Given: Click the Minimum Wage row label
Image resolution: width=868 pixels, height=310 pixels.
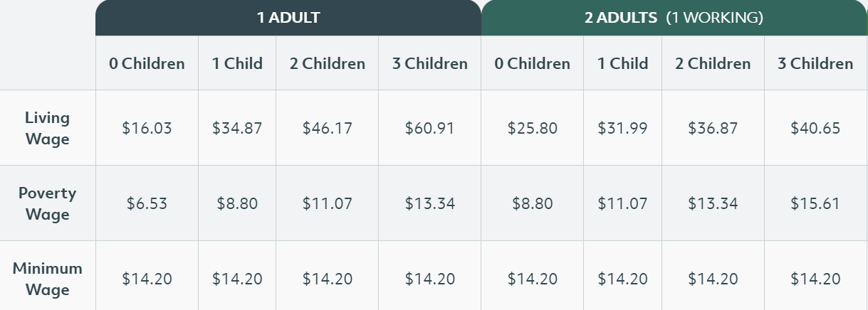Looking at the screenshot, I should coord(48,279).
